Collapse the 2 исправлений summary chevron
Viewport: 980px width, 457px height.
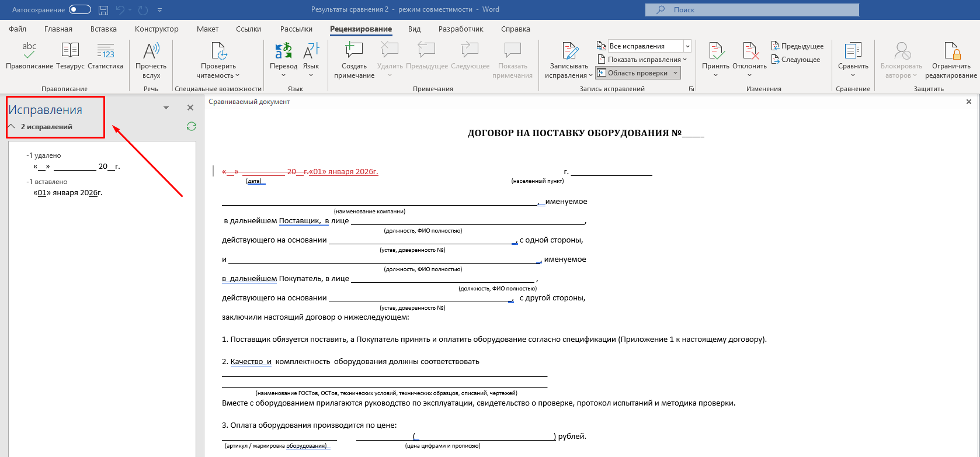tap(11, 126)
